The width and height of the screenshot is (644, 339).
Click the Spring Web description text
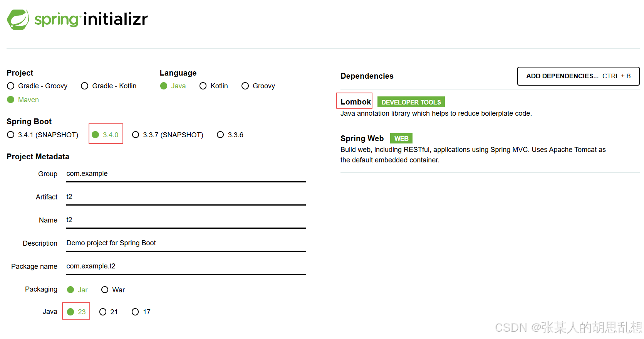point(473,155)
